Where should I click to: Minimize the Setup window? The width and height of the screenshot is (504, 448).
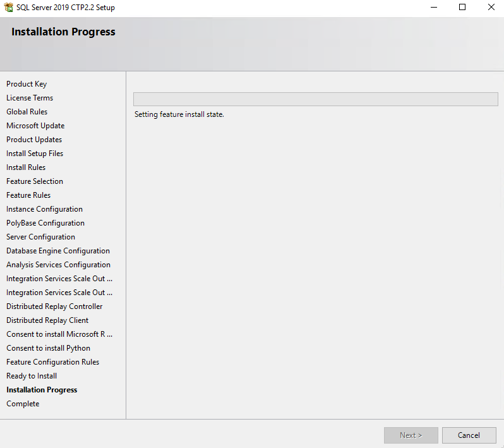[x=434, y=7]
